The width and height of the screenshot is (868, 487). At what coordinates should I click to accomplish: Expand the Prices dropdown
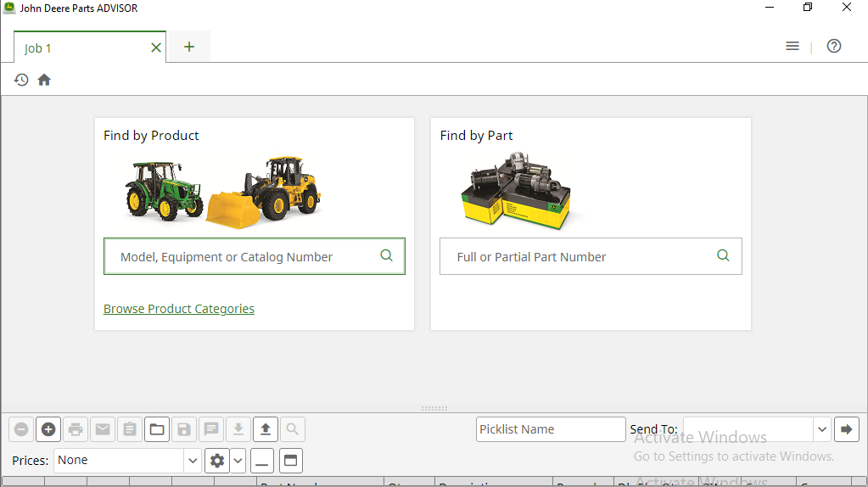pos(193,461)
